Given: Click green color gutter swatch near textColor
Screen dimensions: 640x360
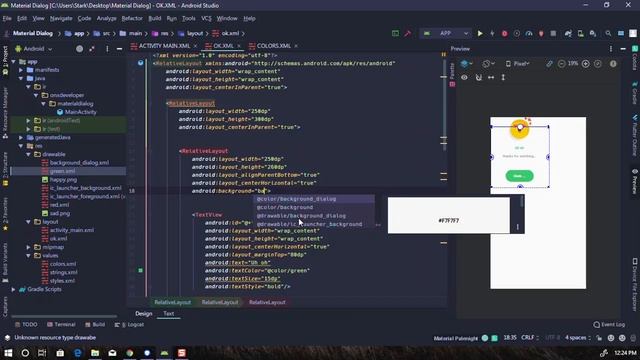Looking at the screenshot, I should tap(140, 271).
